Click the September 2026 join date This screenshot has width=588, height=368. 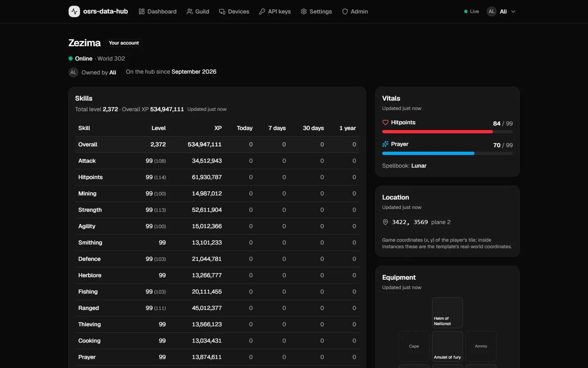pos(194,72)
